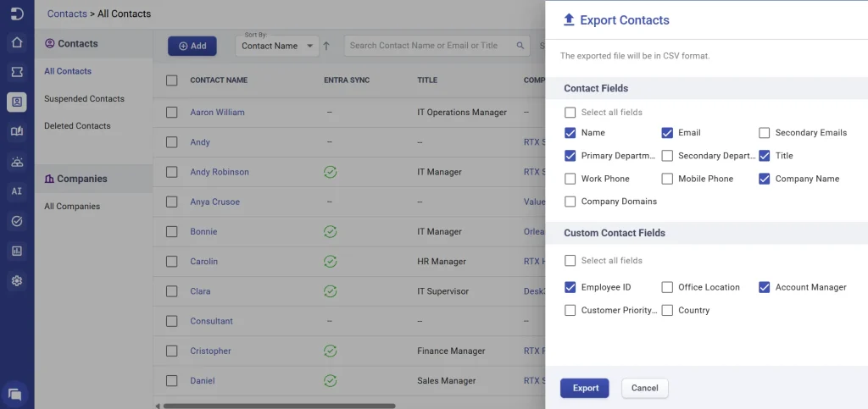Viewport: 868px width, 409px height.
Task: Click Entra Sync status icon for Bonnie
Action: coord(330,231)
